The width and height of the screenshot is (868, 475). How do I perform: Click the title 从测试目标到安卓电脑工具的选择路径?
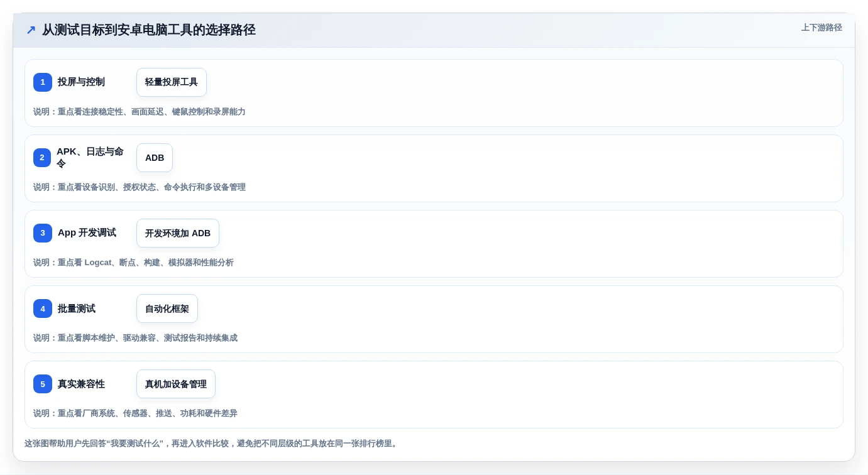tap(149, 30)
